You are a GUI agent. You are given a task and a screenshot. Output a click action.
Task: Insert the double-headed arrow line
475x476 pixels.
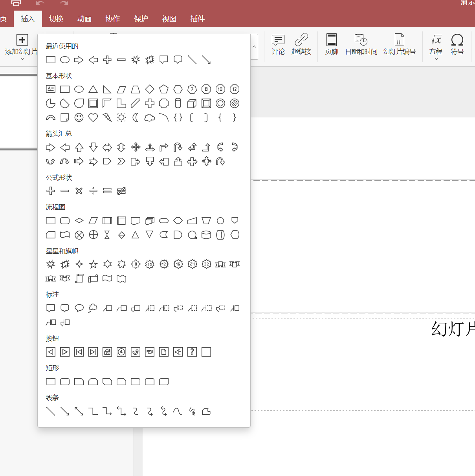79,412
